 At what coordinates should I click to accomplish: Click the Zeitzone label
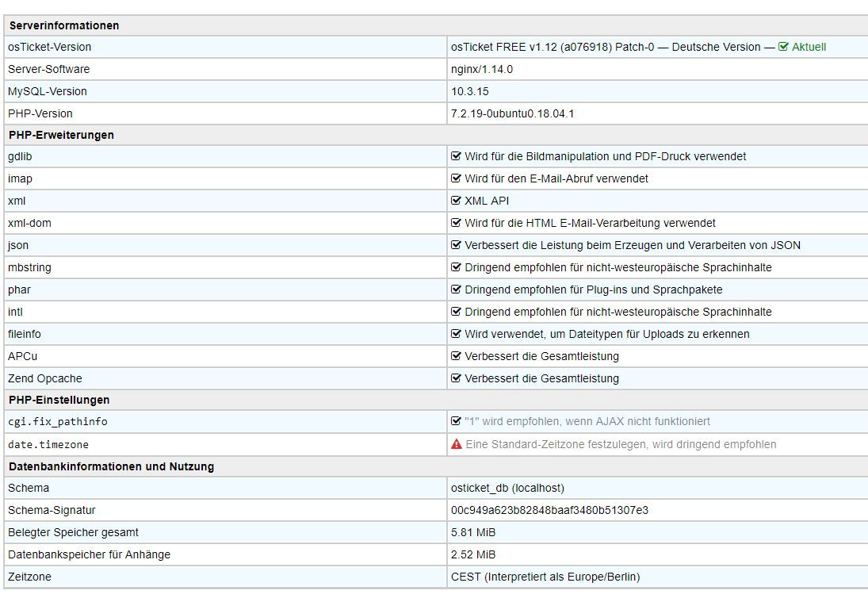(30, 577)
